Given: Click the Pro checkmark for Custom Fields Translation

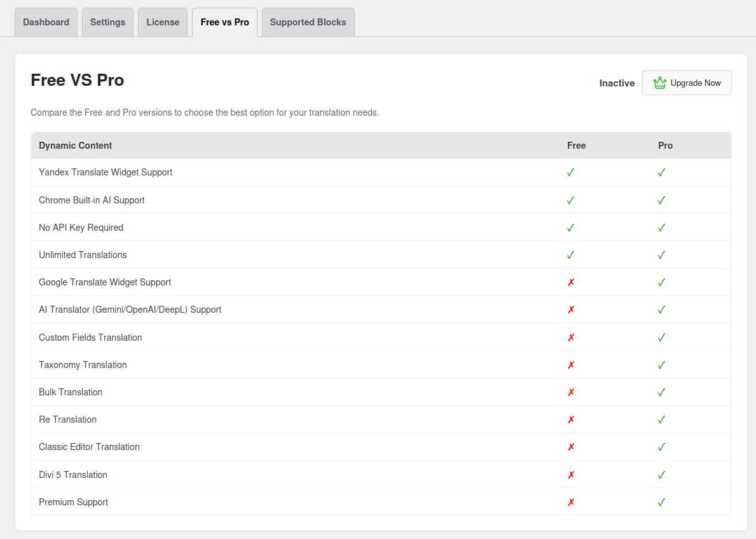Looking at the screenshot, I should [661, 338].
